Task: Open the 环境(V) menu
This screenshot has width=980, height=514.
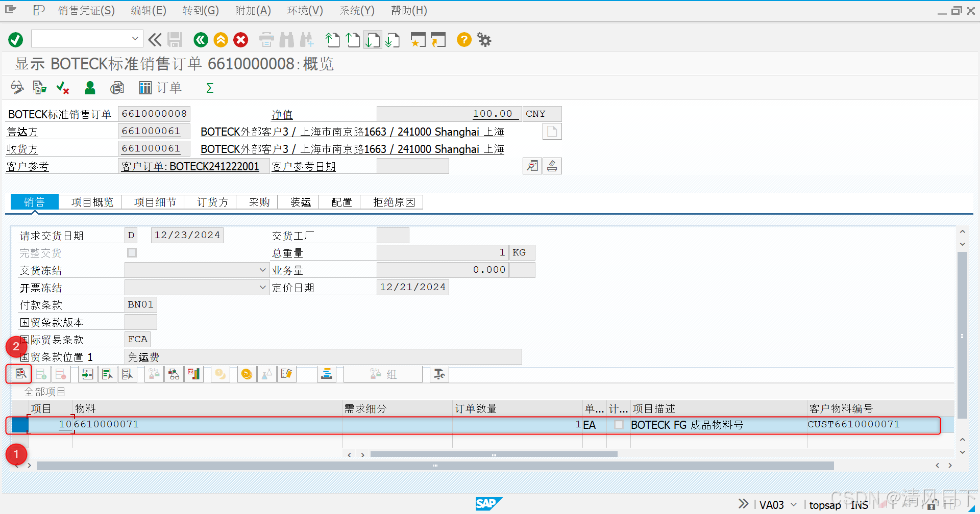Action: tap(305, 11)
